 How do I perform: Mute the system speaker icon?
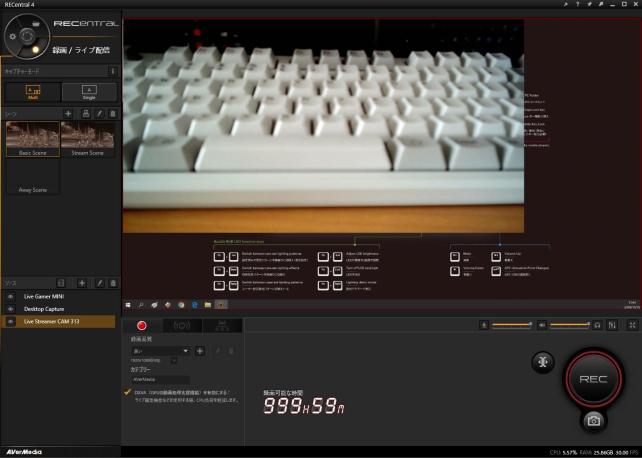click(x=541, y=325)
